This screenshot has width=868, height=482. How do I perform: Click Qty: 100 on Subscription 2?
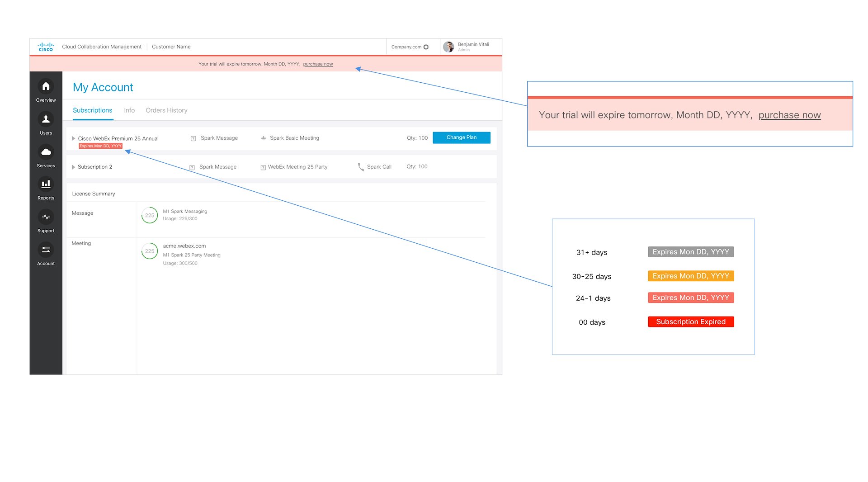(x=417, y=167)
